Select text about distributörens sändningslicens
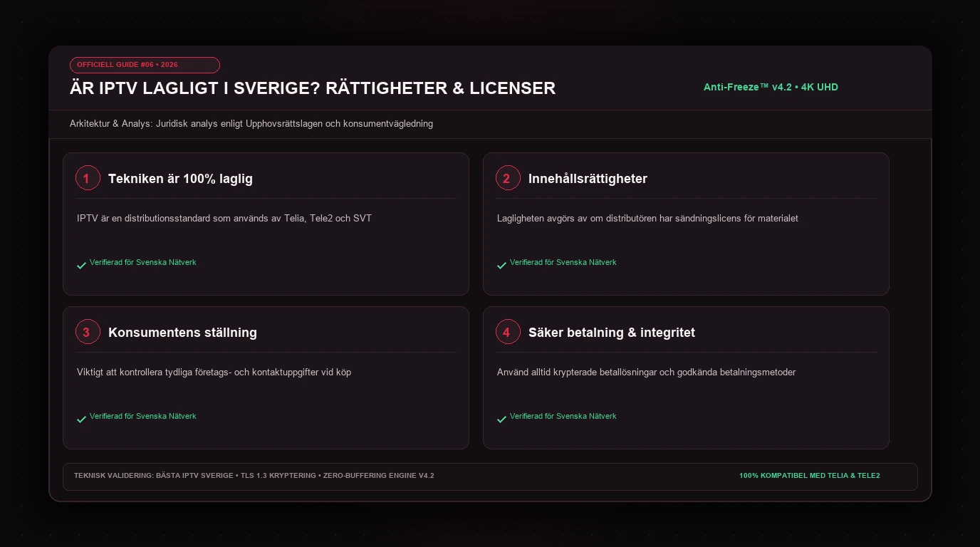This screenshot has width=980, height=547. coord(647,218)
